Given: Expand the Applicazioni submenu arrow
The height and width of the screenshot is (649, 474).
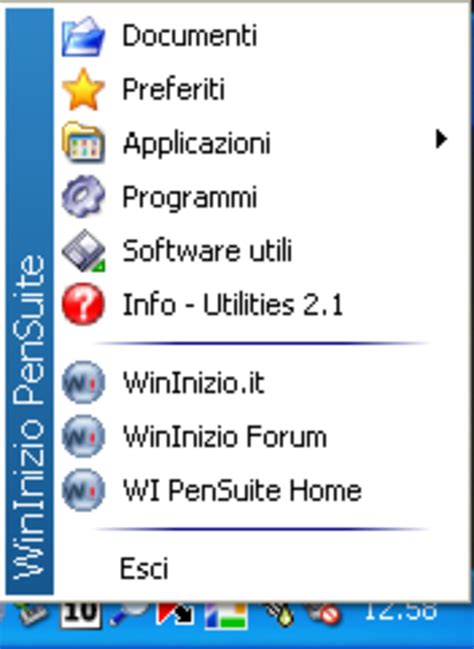Looking at the screenshot, I should 441,139.
